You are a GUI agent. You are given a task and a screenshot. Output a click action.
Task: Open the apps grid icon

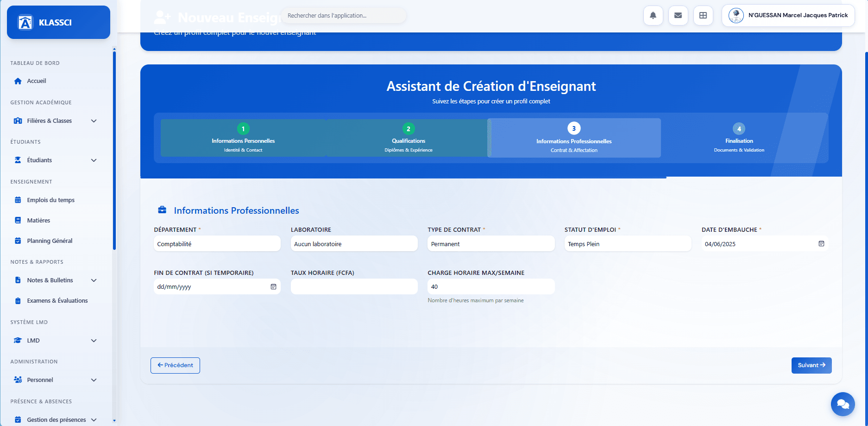click(703, 15)
